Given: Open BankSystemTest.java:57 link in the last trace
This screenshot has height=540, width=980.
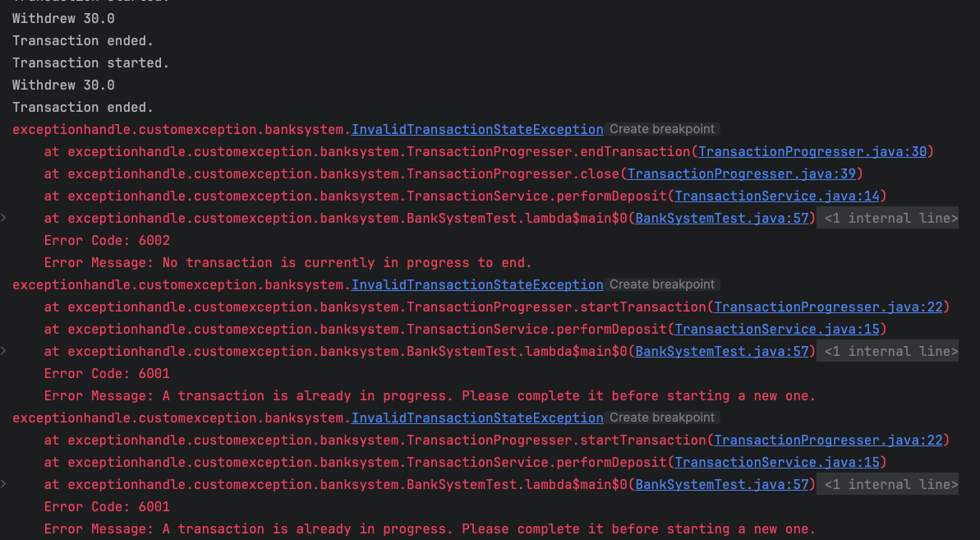Looking at the screenshot, I should [x=722, y=484].
